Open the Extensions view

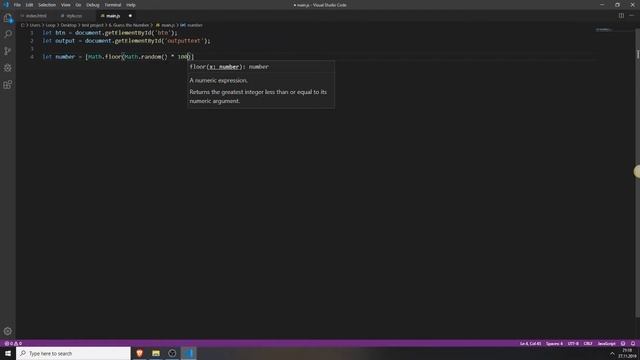8,84
